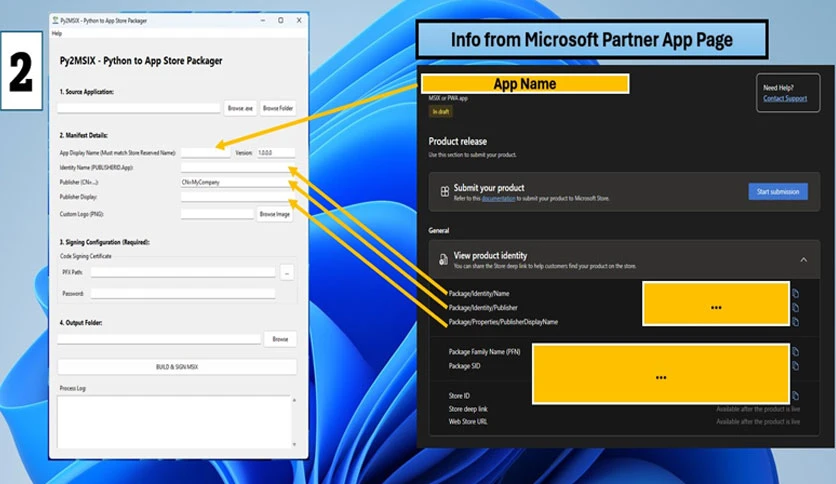Click the Package/Identity/Name label
The image size is (836, 484).
pyautogui.click(x=479, y=294)
